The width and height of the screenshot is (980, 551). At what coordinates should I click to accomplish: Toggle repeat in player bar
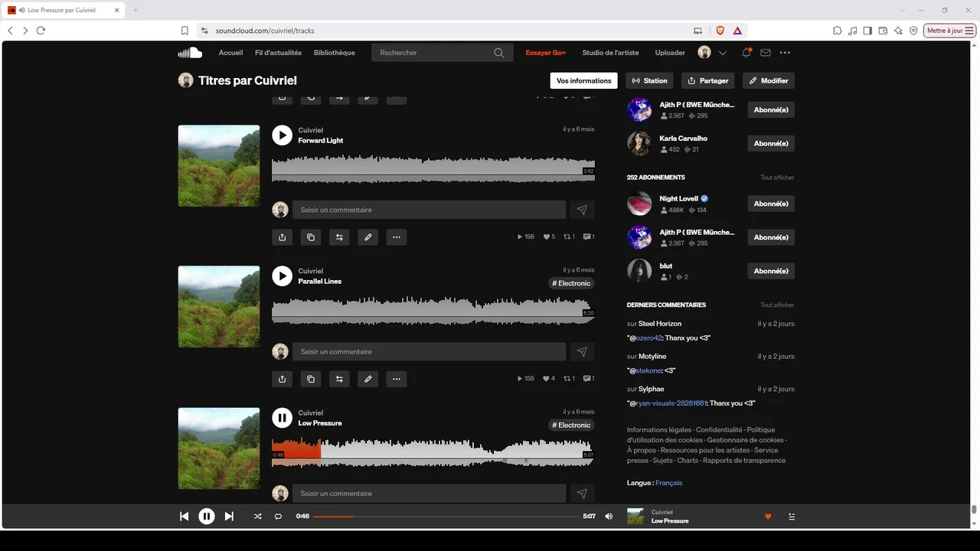pyautogui.click(x=278, y=517)
